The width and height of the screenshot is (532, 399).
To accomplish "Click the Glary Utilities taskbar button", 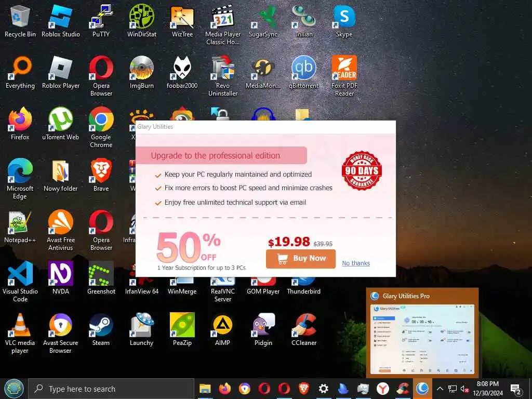I will (422, 389).
